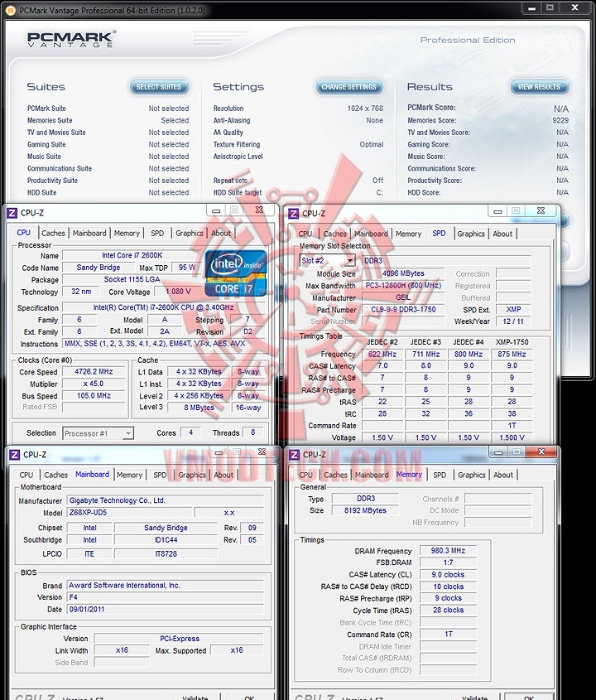Click the Module Size value 4096 MBytes
The height and width of the screenshot is (700, 596).
pos(403,273)
